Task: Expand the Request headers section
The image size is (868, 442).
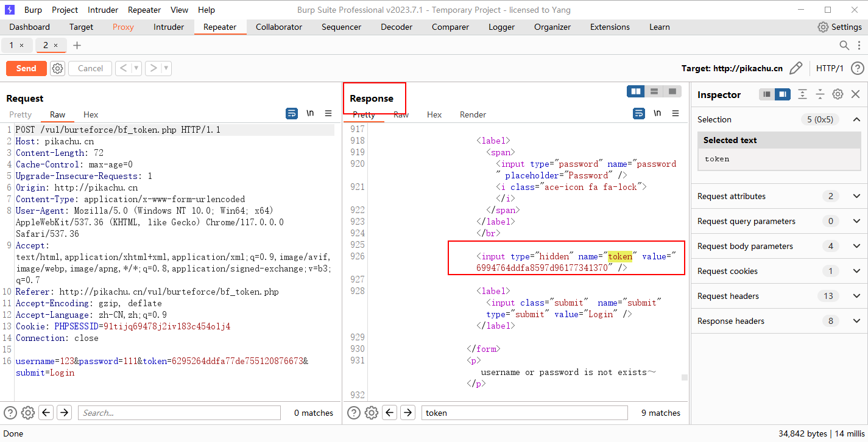Action: [856, 296]
